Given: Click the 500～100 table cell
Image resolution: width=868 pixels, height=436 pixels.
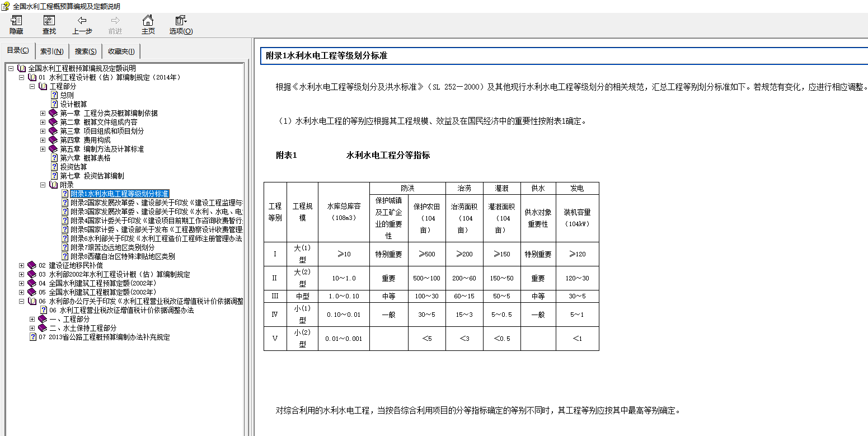Looking at the screenshot, I should 426,278.
